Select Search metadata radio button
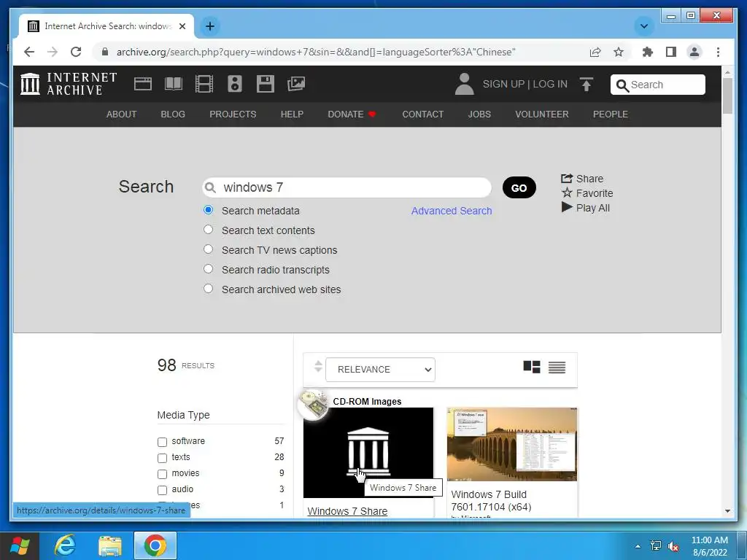The width and height of the screenshot is (747, 560). point(208,209)
